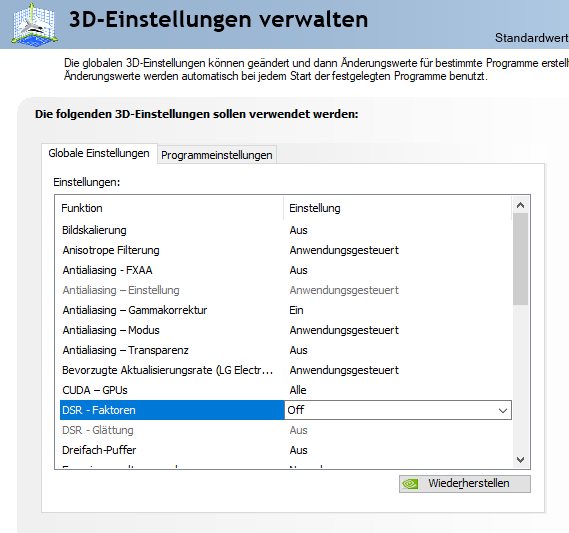Select the Antialiasing – Transparenz row
The width and height of the screenshot is (569, 533).
(x=286, y=350)
